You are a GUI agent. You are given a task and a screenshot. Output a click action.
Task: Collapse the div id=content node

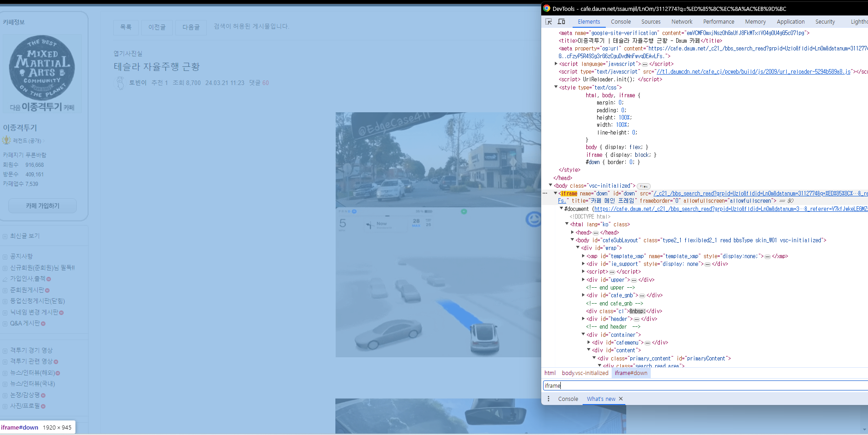click(589, 350)
